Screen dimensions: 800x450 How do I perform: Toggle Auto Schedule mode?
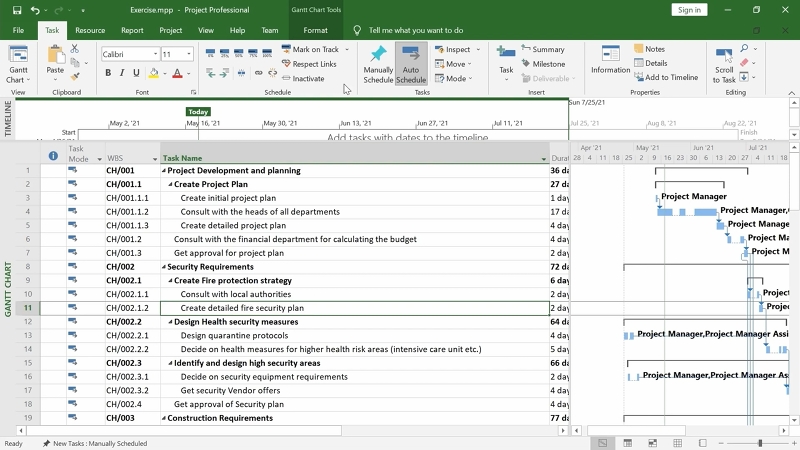[x=411, y=64]
